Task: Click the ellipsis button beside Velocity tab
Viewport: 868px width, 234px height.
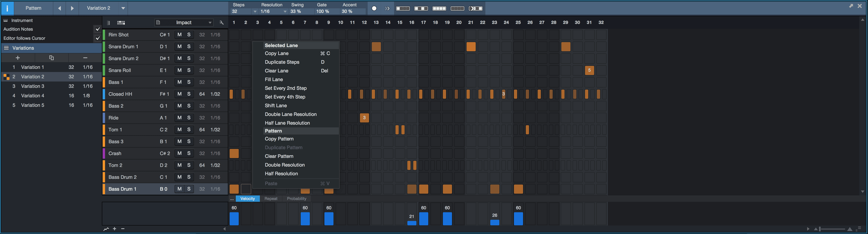Action: point(232,199)
